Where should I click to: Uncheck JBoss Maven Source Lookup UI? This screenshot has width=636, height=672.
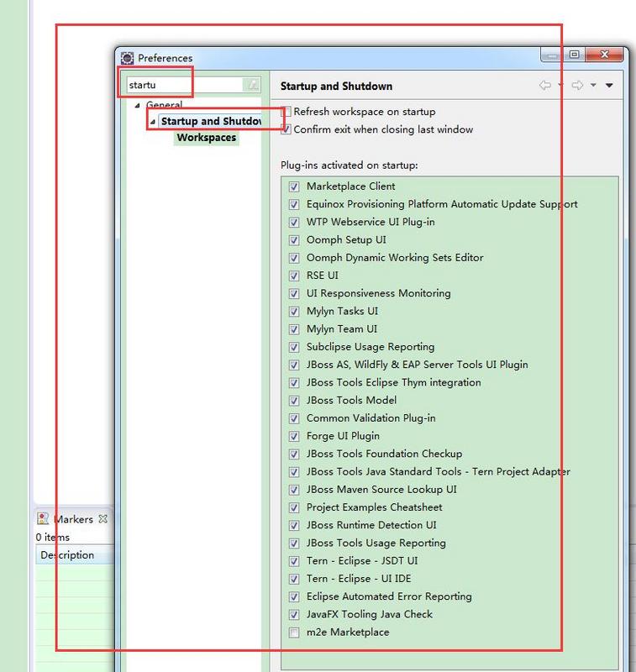294,490
